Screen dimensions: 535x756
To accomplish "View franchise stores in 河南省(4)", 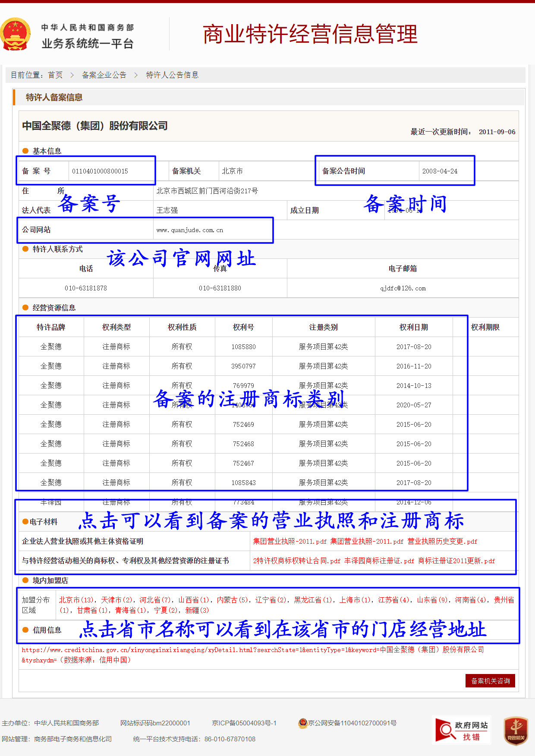I will (471, 600).
